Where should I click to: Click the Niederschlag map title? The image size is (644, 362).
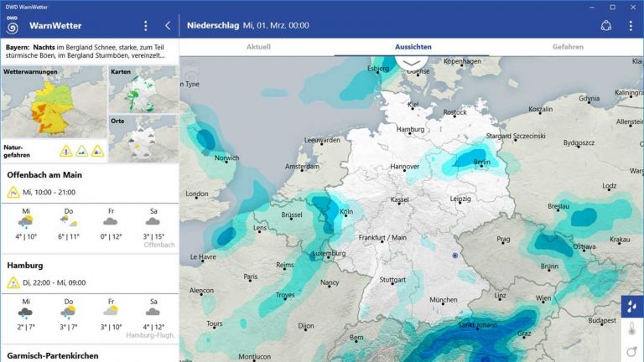pos(213,25)
